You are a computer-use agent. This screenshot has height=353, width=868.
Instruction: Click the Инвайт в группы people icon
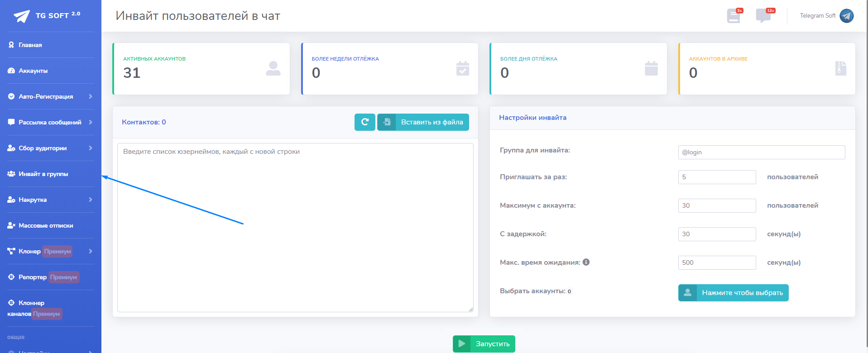coord(11,174)
